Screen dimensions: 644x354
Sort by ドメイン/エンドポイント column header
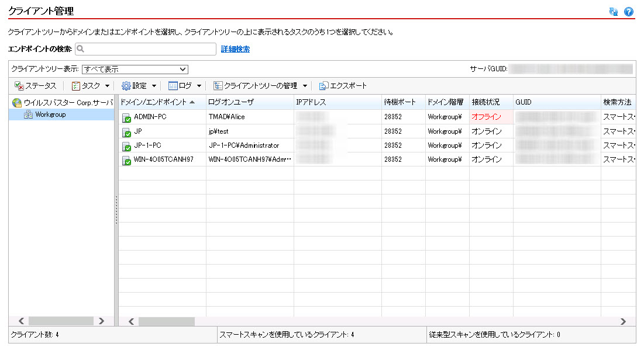tap(157, 102)
